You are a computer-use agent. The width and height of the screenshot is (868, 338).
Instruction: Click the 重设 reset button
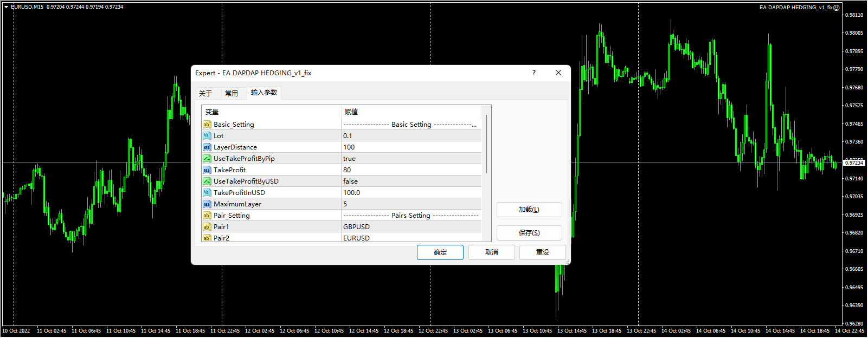tap(543, 252)
